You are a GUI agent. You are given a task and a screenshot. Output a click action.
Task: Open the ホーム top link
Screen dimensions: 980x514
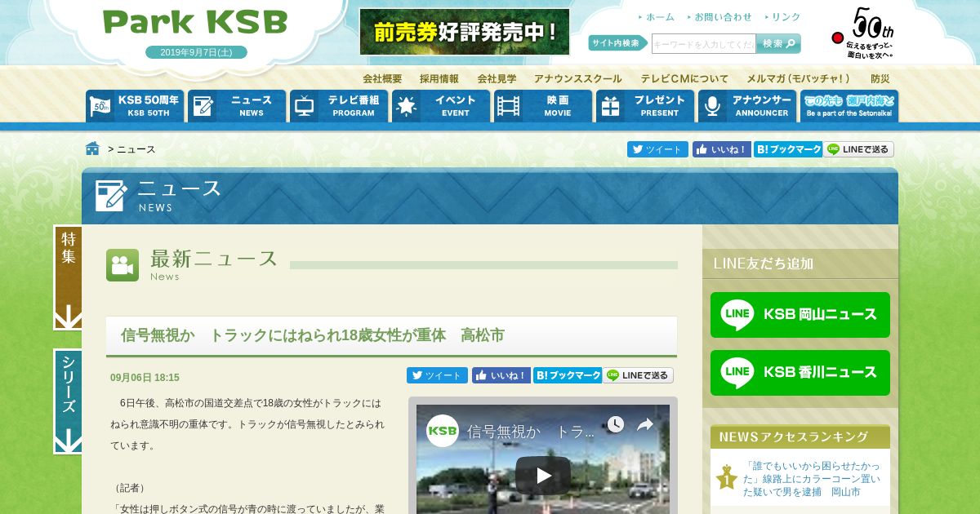(656, 17)
